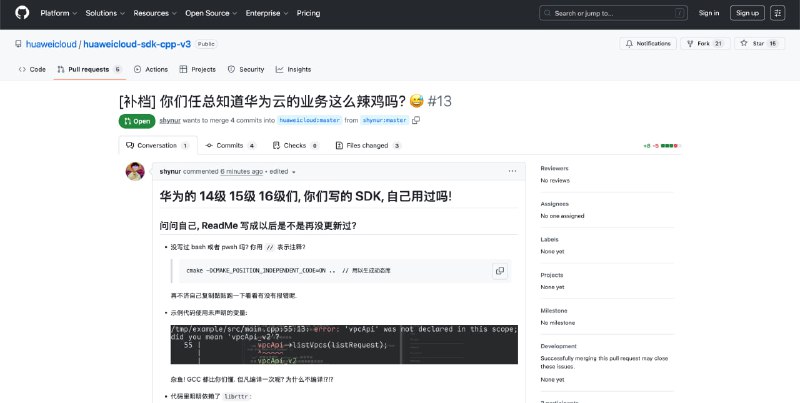800x403 pixels.
Task: Expand the Enterprise menu
Action: (267, 13)
